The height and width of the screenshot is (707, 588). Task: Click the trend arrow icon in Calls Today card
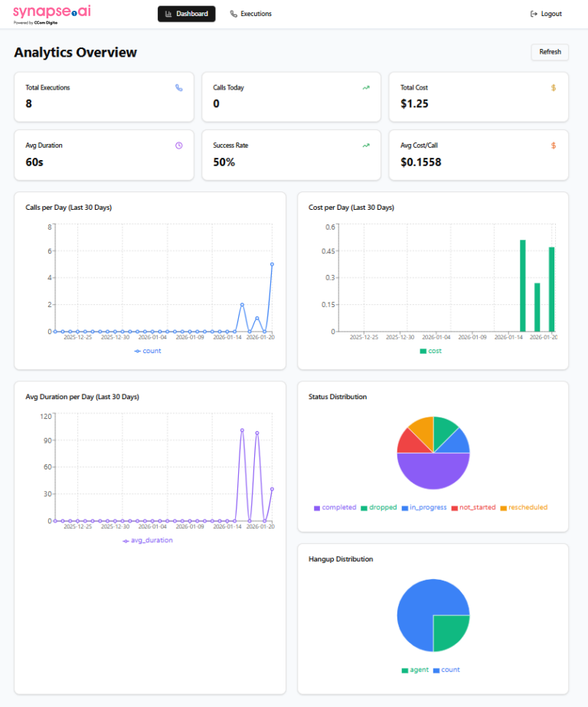coord(366,88)
